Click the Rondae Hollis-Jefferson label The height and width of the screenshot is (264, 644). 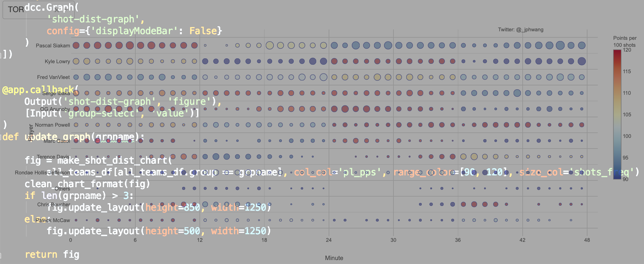click(43, 173)
